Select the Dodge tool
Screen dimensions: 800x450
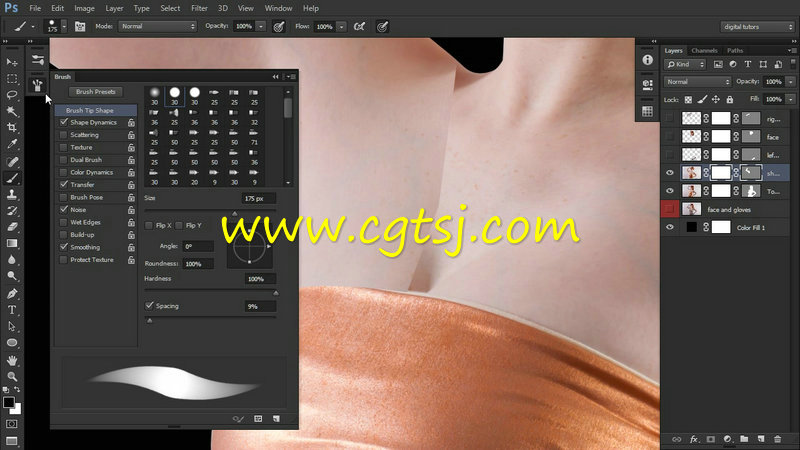[12, 276]
